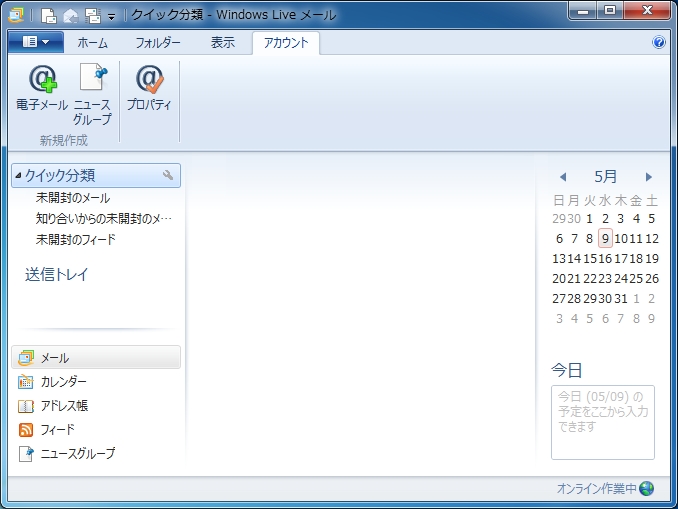
Task: Click the reply quick access envelope icon
Action: 70,16
